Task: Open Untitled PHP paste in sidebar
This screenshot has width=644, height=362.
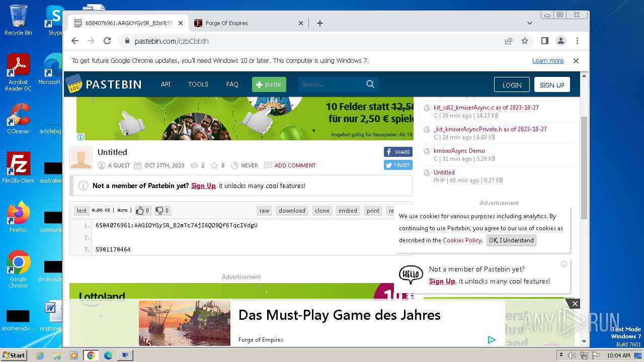Action: click(x=444, y=172)
